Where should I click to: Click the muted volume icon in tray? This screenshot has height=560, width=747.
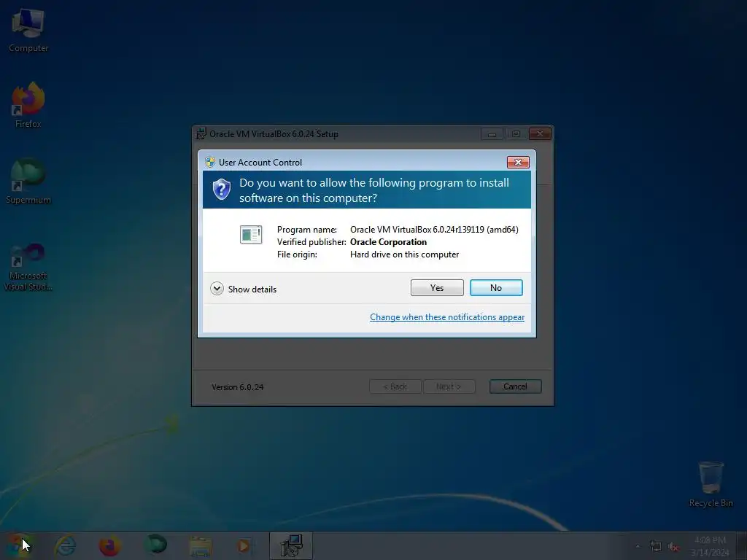673,546
